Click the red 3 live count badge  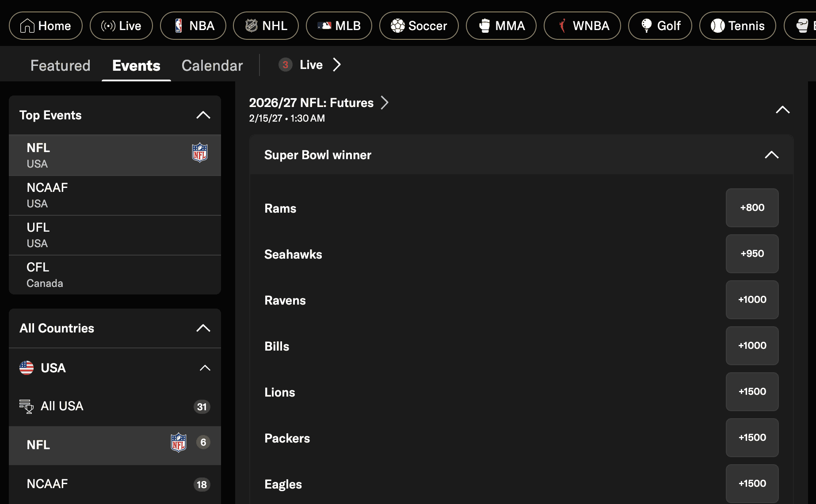click(x=286, y=65)
